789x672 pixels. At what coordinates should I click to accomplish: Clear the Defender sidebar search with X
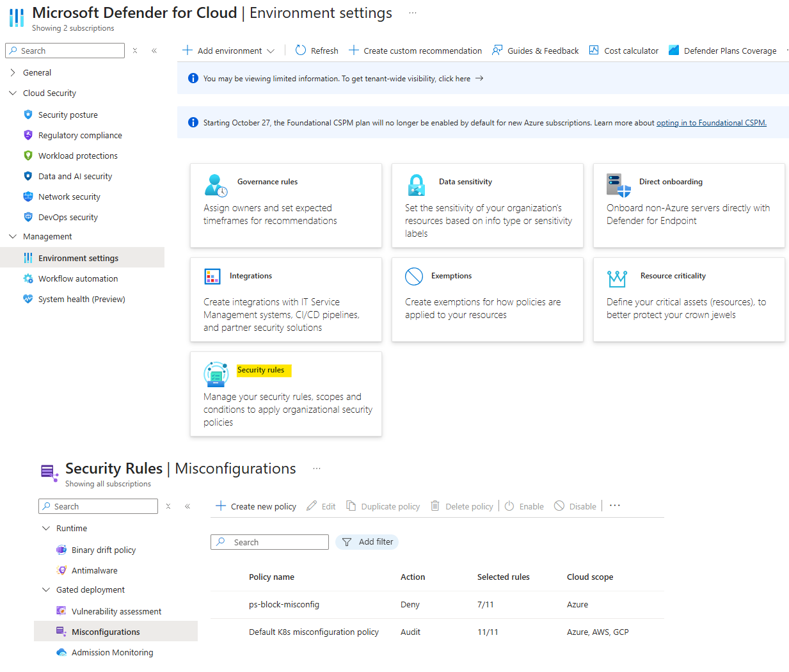[x=135, y=51]
